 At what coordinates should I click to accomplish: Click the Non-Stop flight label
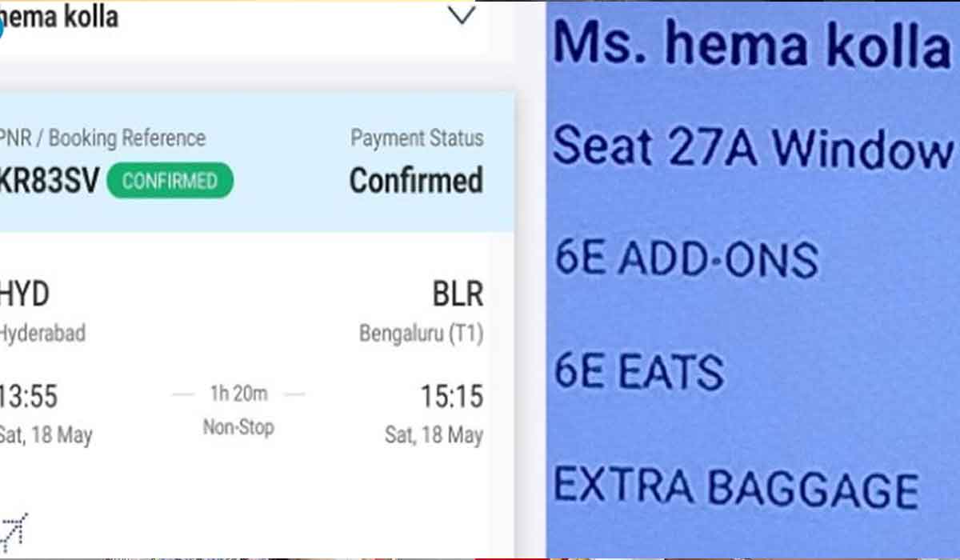[x=238, y=427]
